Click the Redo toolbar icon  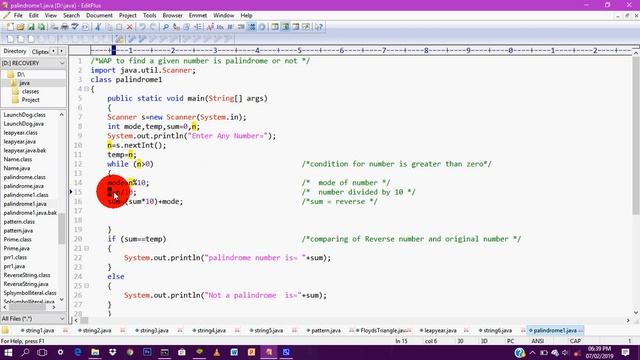(x=153, y=27)
